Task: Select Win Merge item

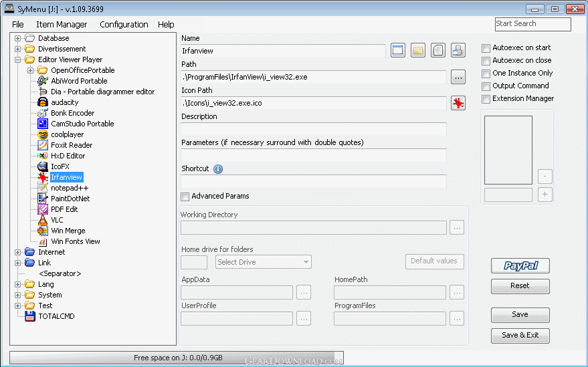Action: pyautogui.click(x=68, y=231)
